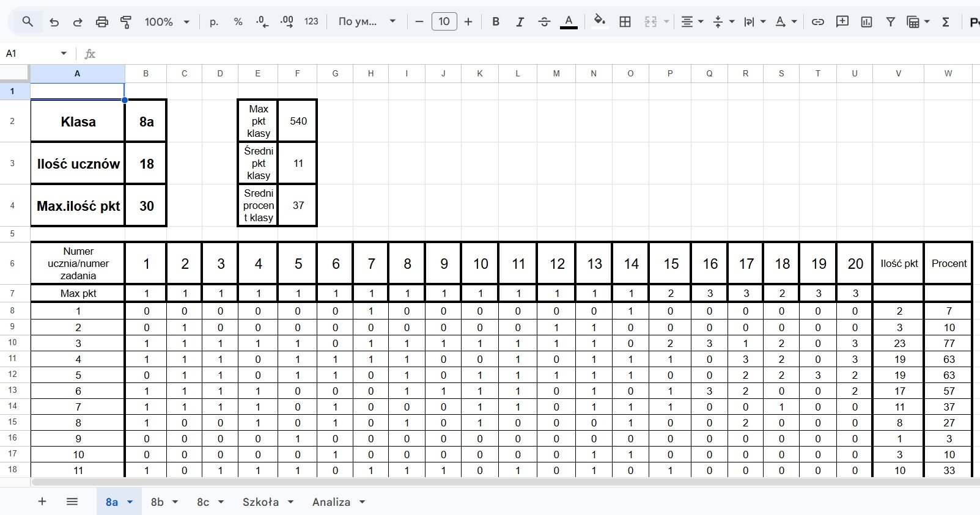Switch to the 8b sheet tab
The image size is (980, 515).
click(x=157, y=502)
